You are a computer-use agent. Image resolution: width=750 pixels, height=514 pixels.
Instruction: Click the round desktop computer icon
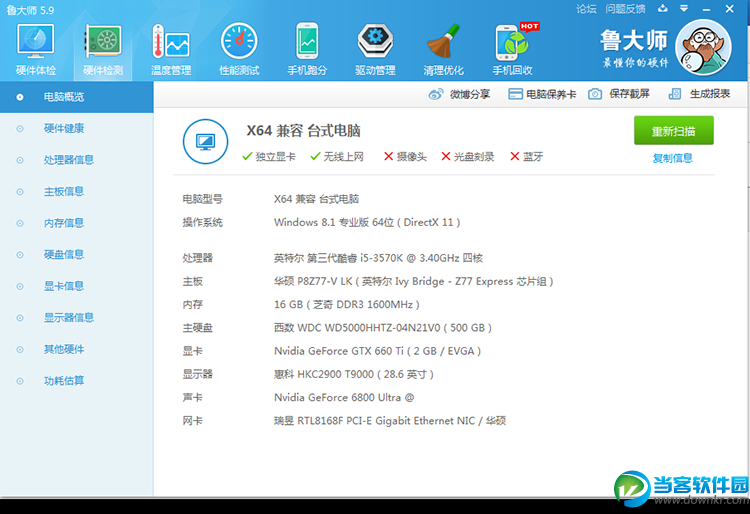(206, 142)
